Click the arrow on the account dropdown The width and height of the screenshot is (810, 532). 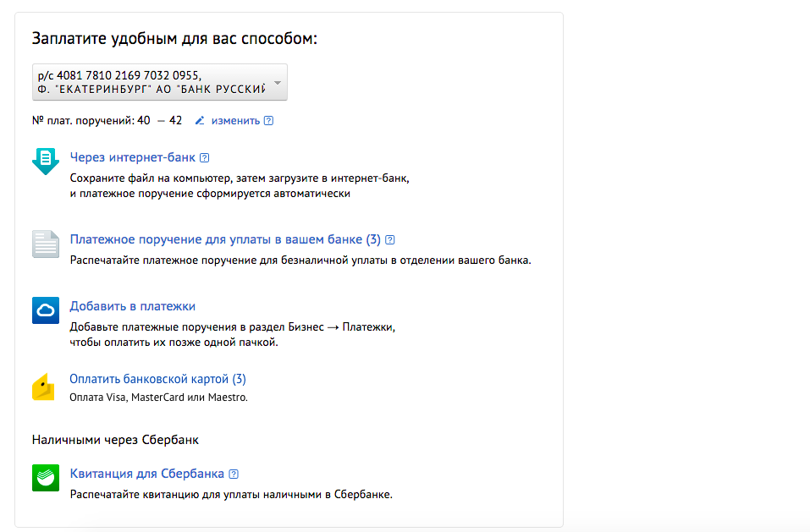pos(278,82)
